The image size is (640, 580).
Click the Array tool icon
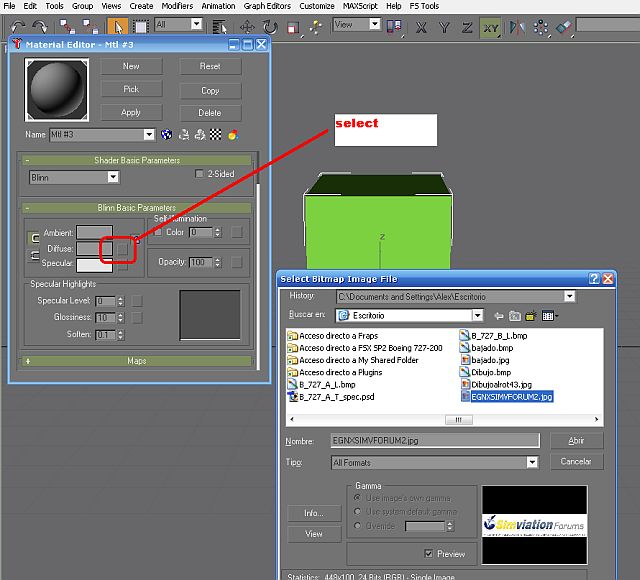point(541,27)
